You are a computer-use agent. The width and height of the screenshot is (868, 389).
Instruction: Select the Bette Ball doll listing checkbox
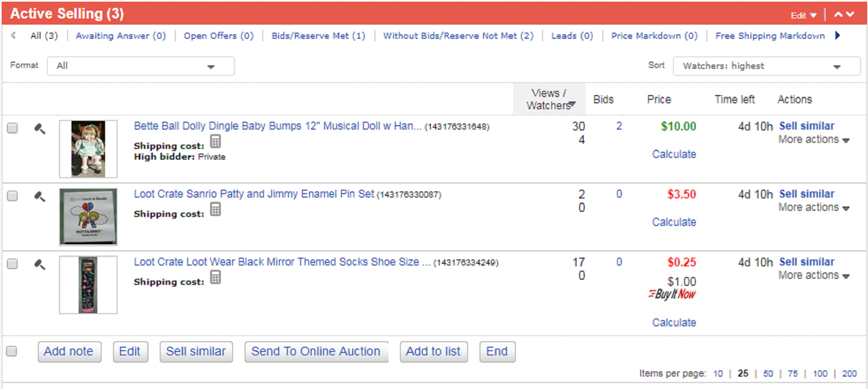12,128
